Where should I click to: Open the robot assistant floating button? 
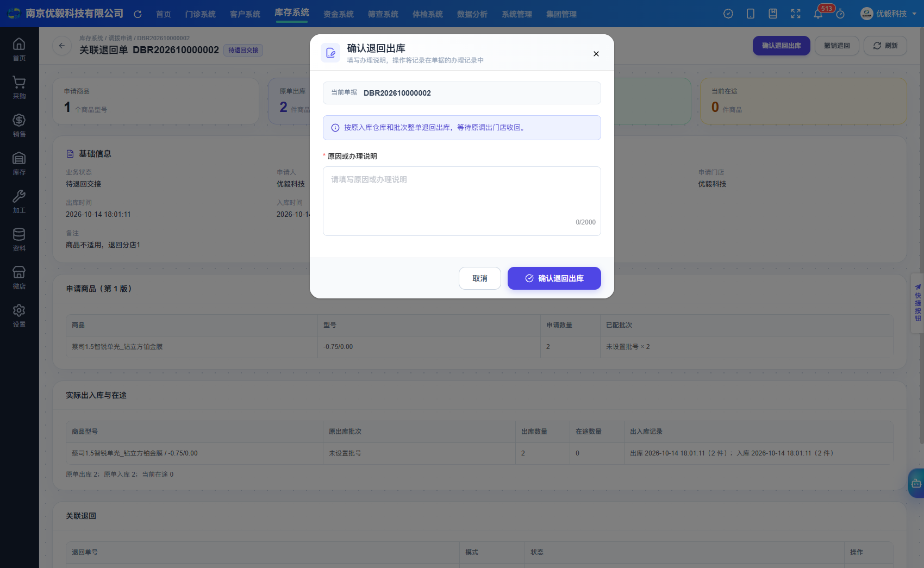click(x=916, y=483)
